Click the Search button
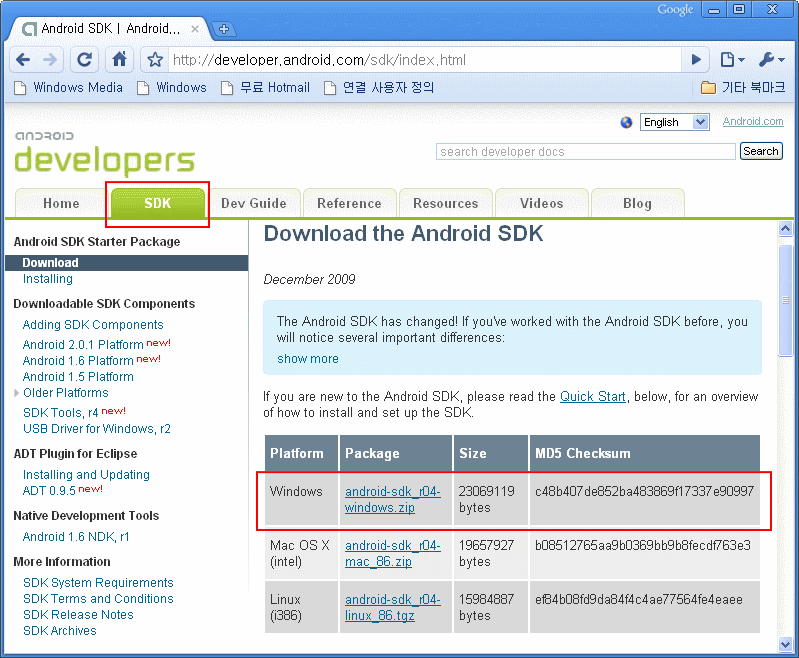Image resolution: width=799 pixels, height=658 pixels. [x=761, y=151]
